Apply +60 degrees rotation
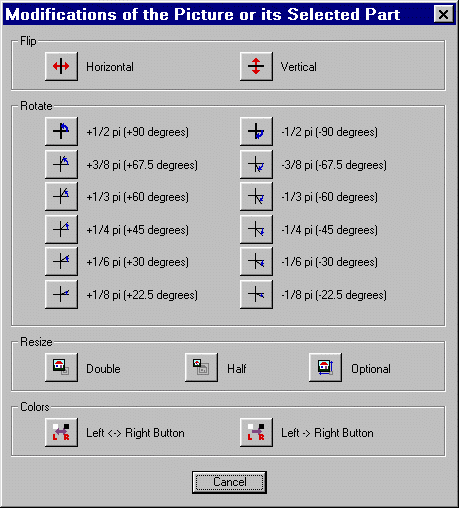The image size is (459, 508). point(61,196)
